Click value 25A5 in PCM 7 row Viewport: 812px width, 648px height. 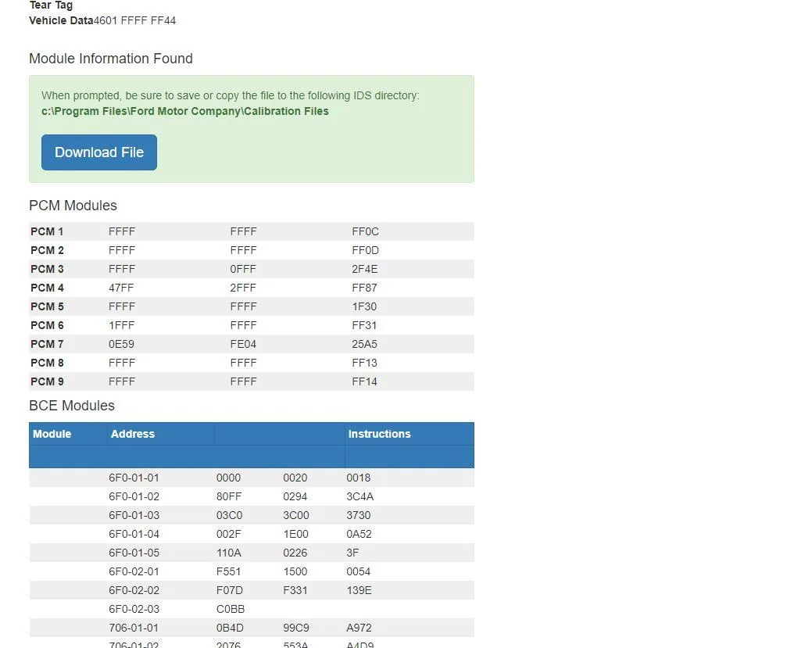[364, 344]
